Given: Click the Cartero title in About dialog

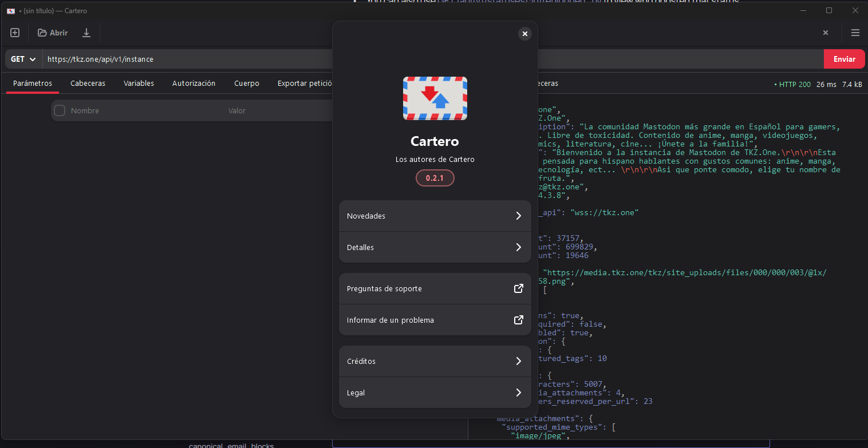Looking at the screenshot, I should click(x=435, y=141).
